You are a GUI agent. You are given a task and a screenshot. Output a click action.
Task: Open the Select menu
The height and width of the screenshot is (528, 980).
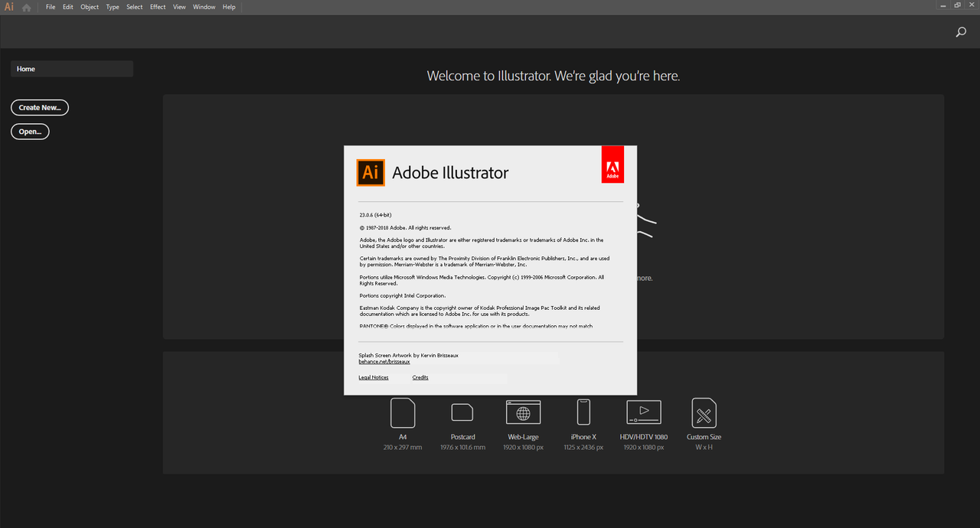click(135, 7)
